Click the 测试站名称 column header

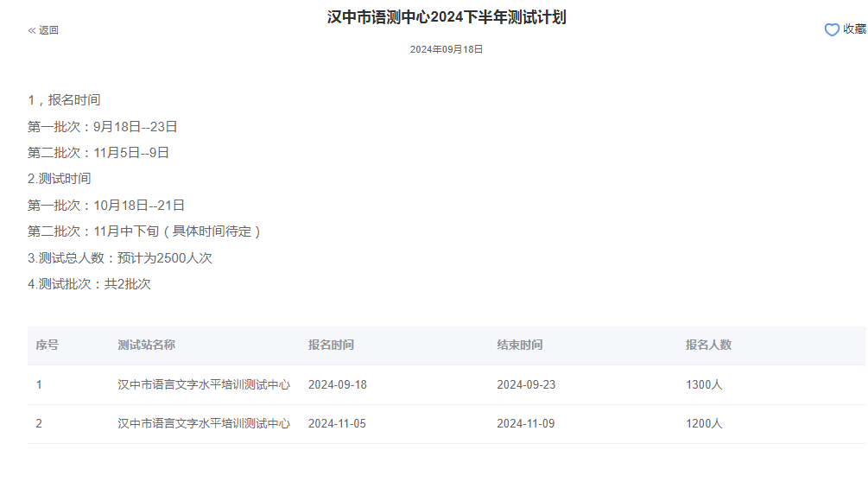click(x=147, y=345)
